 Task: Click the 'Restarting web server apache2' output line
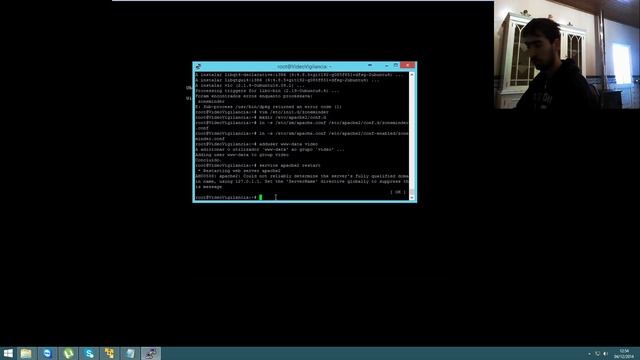click(x=240, y=171)
